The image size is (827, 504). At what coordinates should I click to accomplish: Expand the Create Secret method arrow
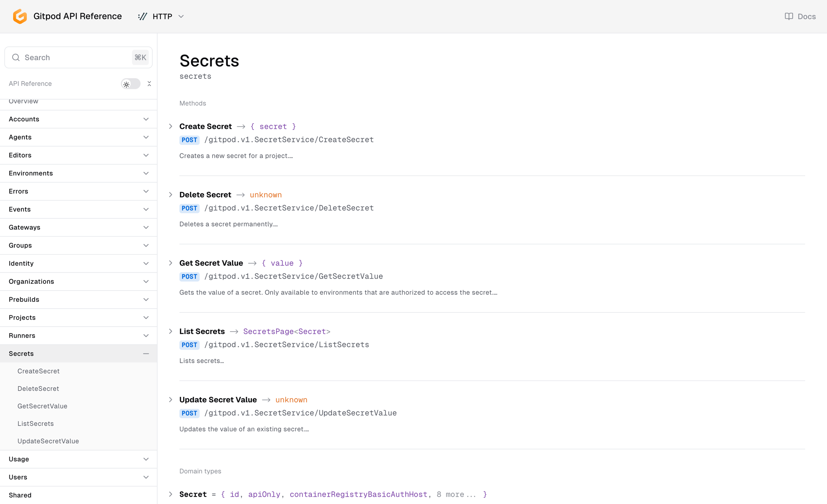click(171, 126)
